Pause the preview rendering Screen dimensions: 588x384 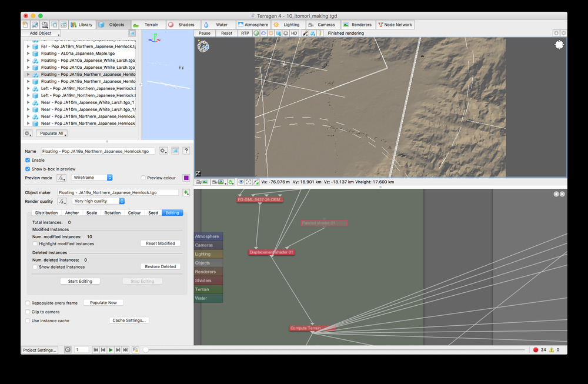[205, 33]
